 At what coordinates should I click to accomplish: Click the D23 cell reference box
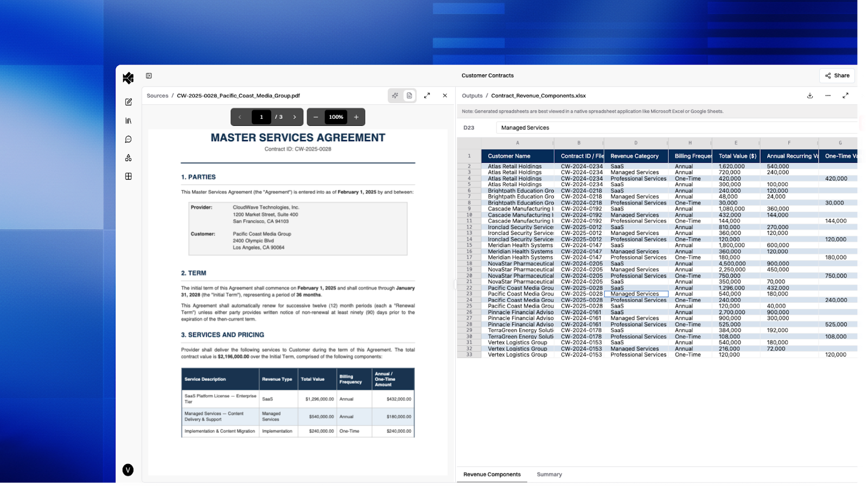click(469, 128)
